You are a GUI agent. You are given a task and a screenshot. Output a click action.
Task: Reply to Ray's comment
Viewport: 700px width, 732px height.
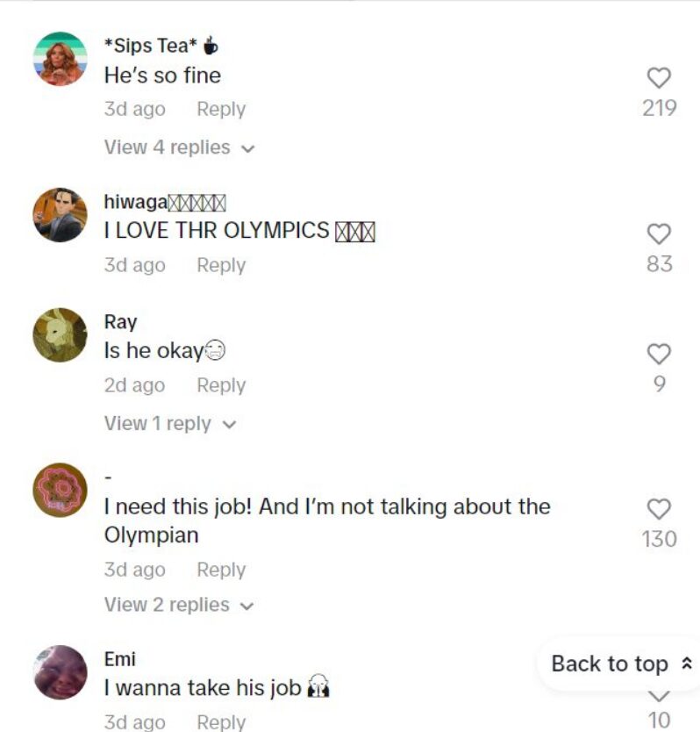pos(221,385)
